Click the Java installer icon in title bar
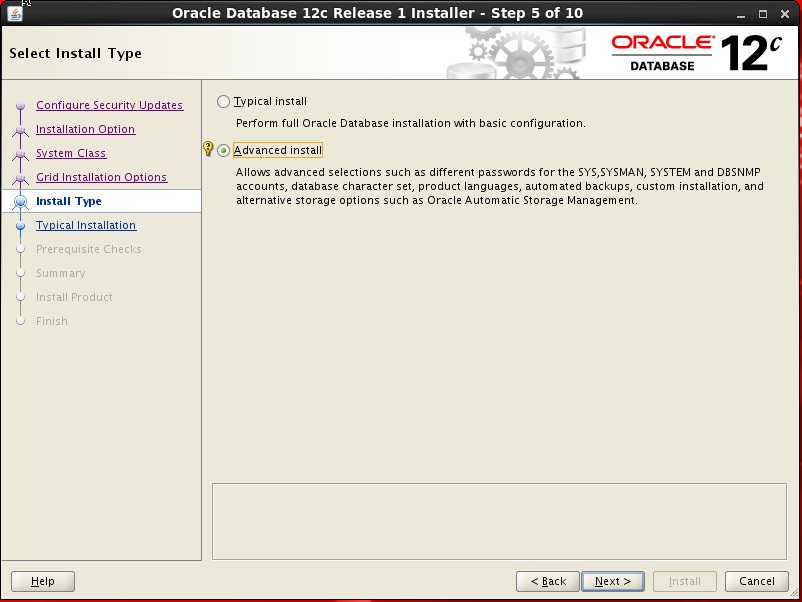 15,13
